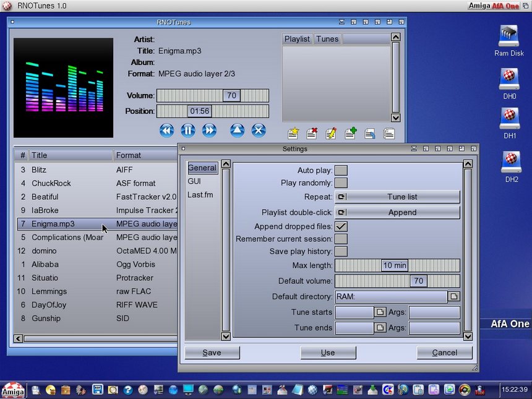Switch to the Tunes tab

pos(327,39)
